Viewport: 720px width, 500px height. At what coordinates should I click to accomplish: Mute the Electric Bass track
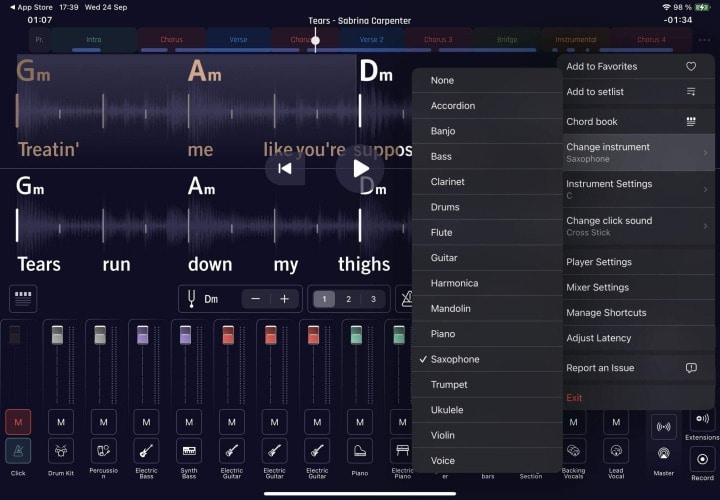[x=146, y=422]
